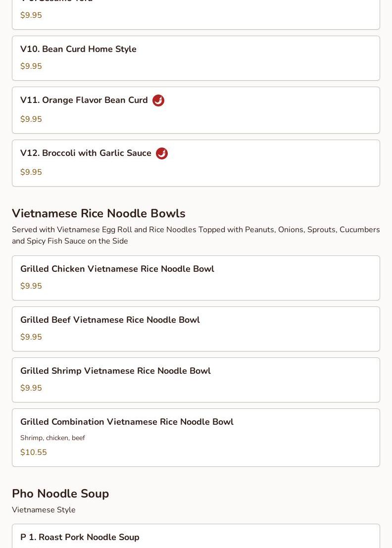Click the Vietnamese Rice Noodle Bowls heading
The width and height of the screenshot is (392, 548).
coord(98,213)
